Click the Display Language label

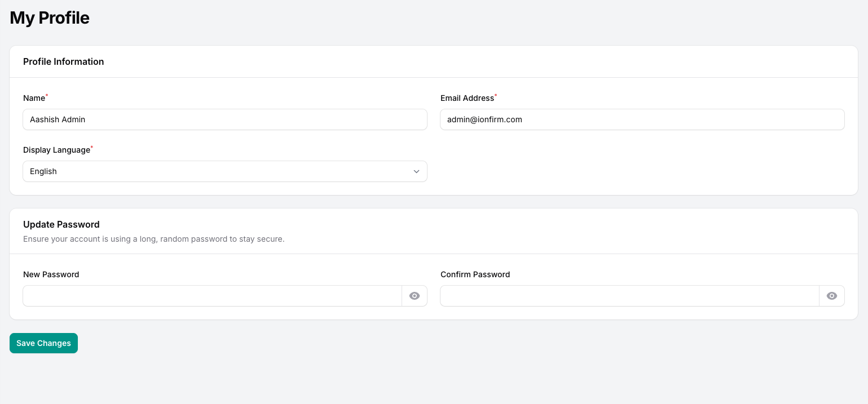click(56, 150)
